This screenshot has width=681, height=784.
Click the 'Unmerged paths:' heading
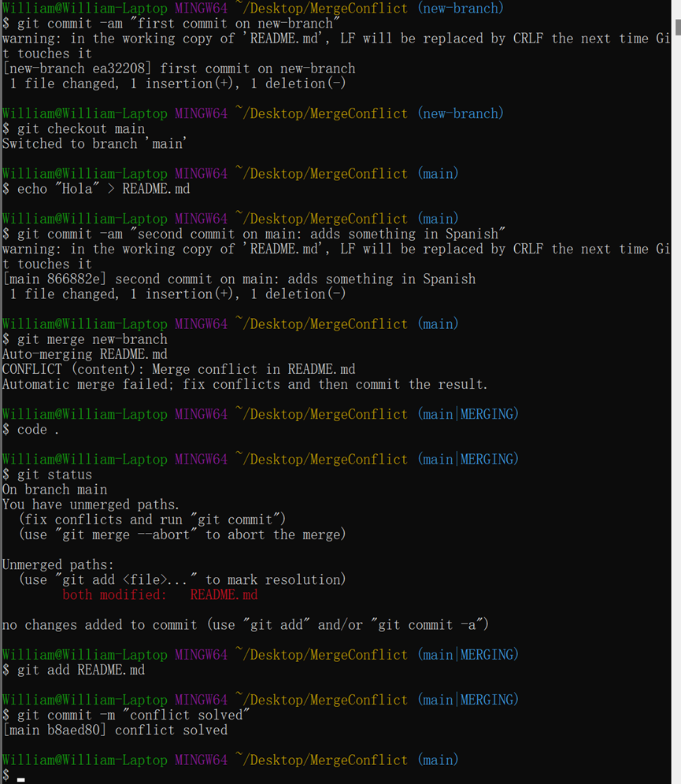click(x=58, y=565)
